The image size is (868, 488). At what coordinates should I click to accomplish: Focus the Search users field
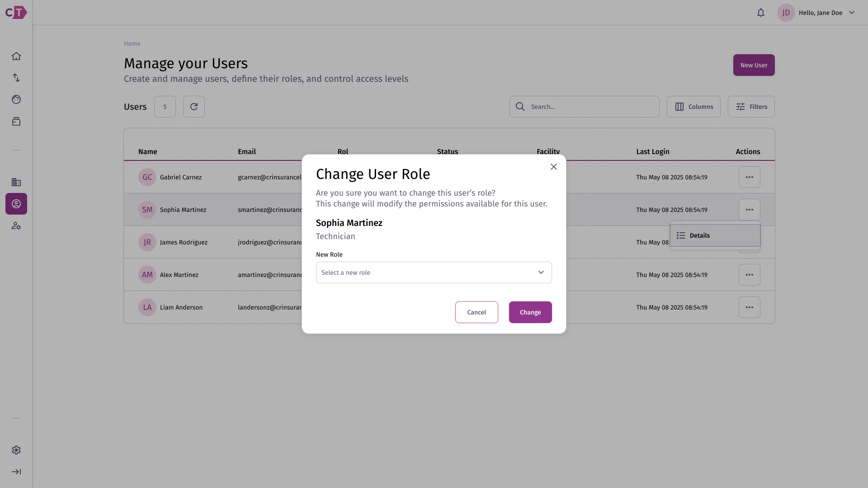[x=584, y=107]
